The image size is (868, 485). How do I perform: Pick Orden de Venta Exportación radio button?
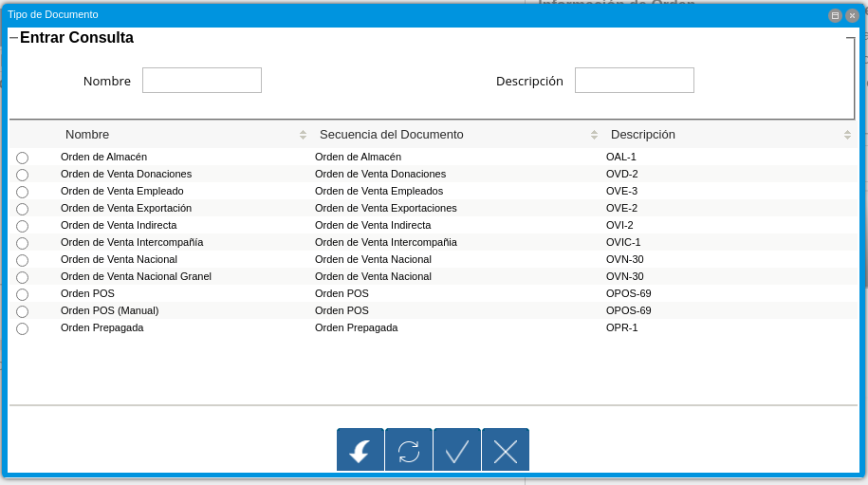[x=22, y=209]
